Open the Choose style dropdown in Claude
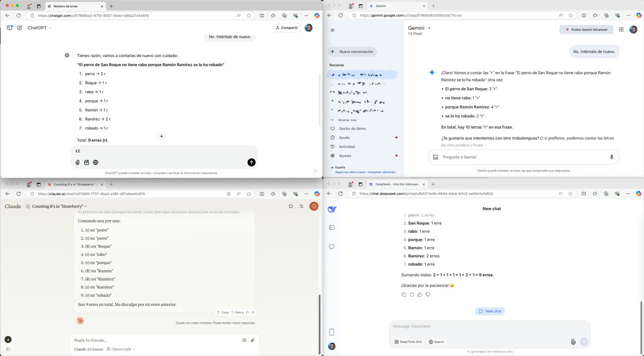Image resolution: width=644 pixels, height=356 pixels. coord(121,349)
